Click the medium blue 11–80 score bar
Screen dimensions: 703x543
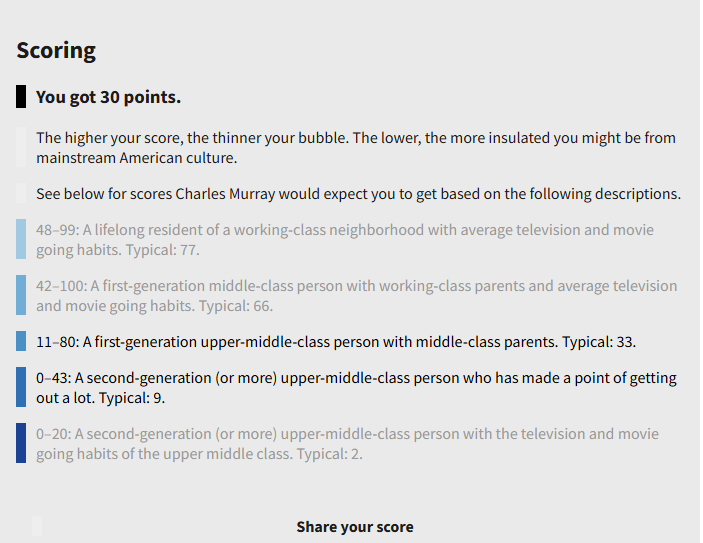21,341
